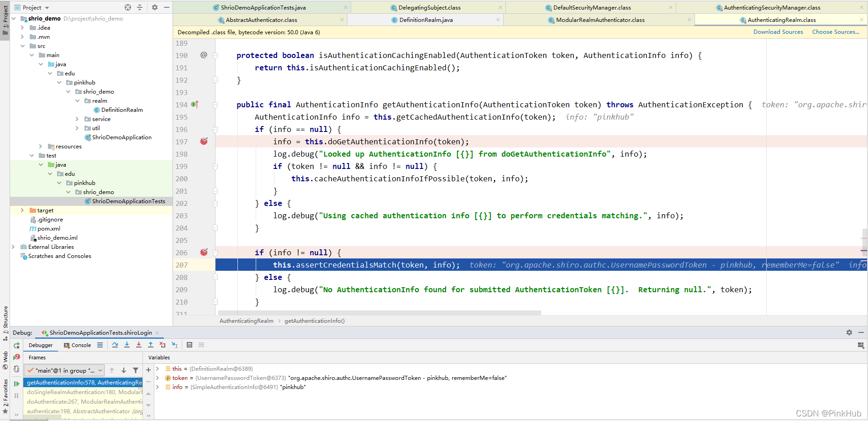Expand the .idea folder

coord(22,28)
